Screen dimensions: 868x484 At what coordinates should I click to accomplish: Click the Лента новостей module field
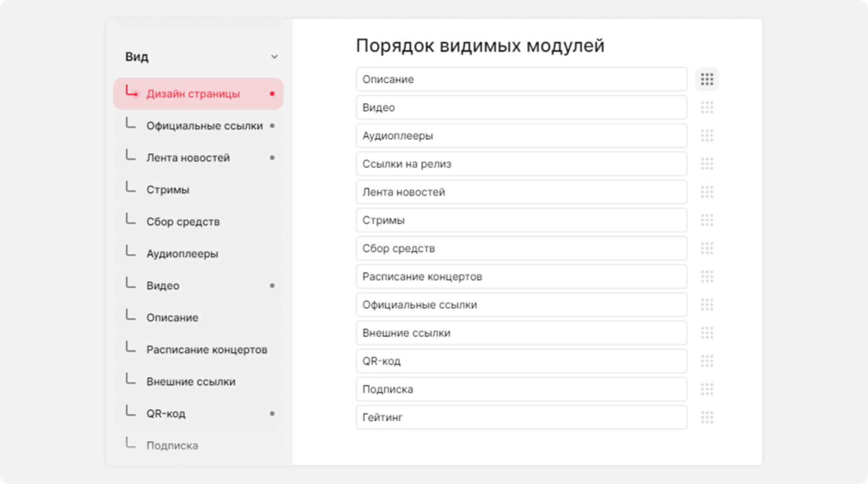521,192
